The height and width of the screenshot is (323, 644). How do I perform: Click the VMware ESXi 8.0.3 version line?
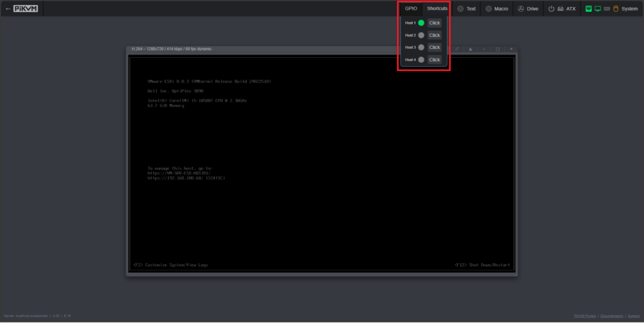coord(209,82)
